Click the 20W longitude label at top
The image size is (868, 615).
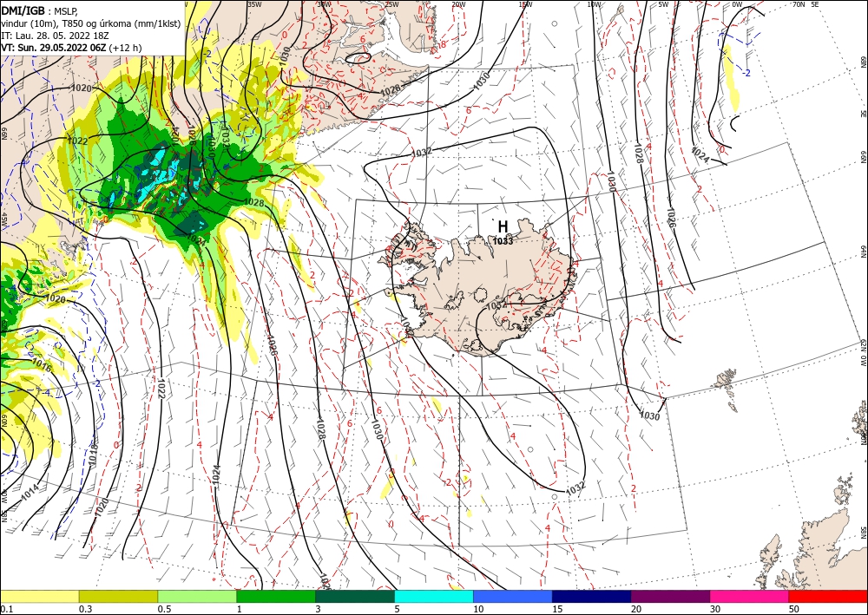tap(458, 4)
